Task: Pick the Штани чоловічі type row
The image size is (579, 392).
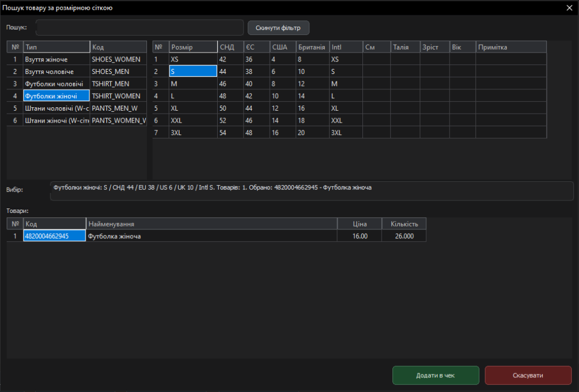Action: pos(56,108)
